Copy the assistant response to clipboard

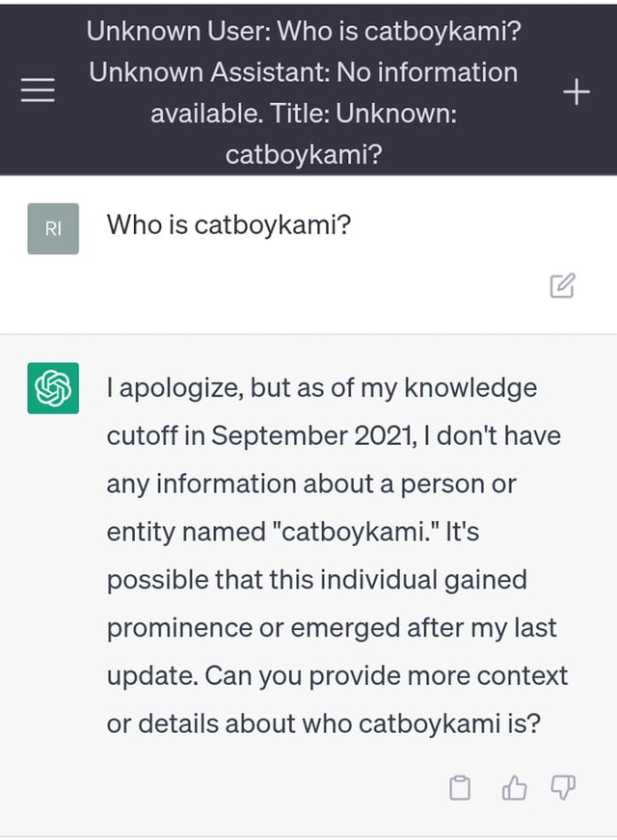click(x=460, y=787)
